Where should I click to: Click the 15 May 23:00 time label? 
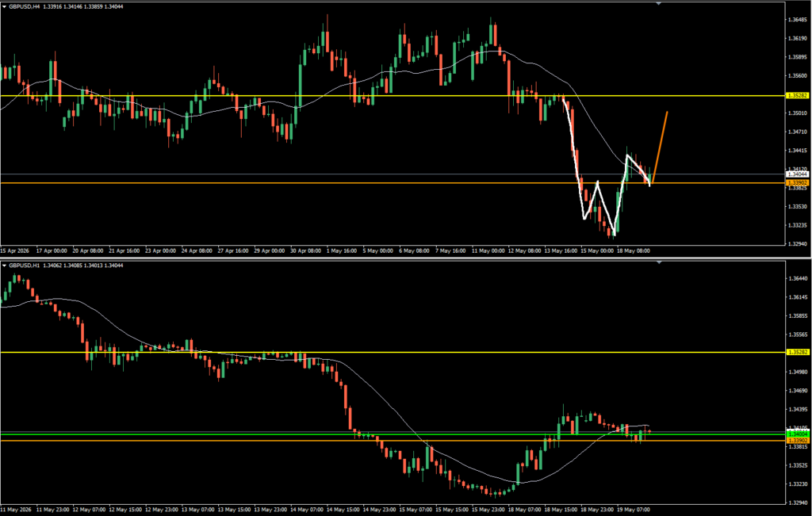[488, 510]
